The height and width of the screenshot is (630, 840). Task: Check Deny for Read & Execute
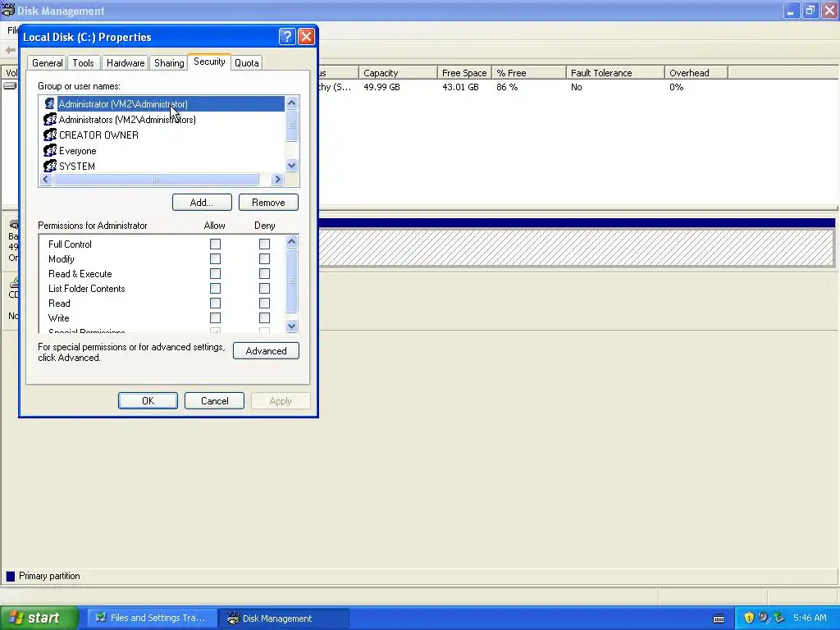pyautogui.click(x=264, y=274)
